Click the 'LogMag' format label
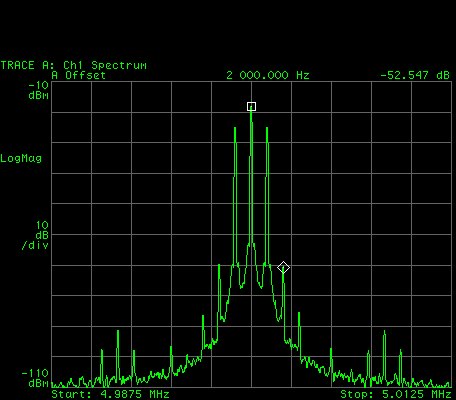The height and width of the screenshot is (400, 456). [21, 158]
